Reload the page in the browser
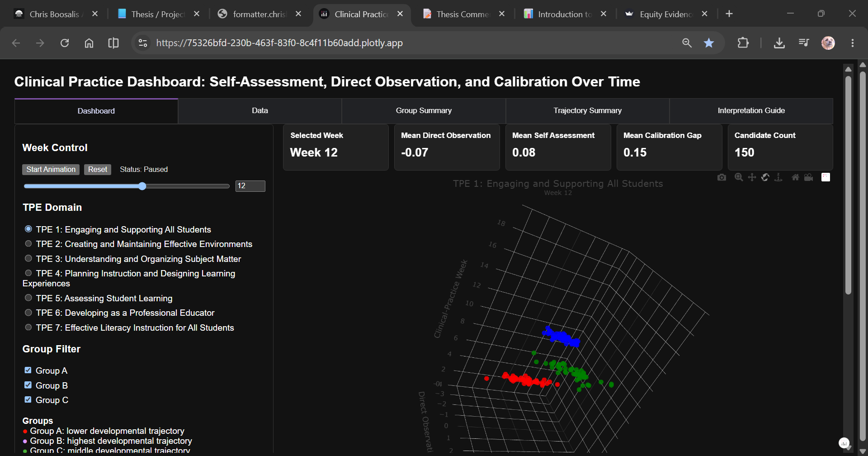Screen dimensions: 868x456 [x=65, y=43]
